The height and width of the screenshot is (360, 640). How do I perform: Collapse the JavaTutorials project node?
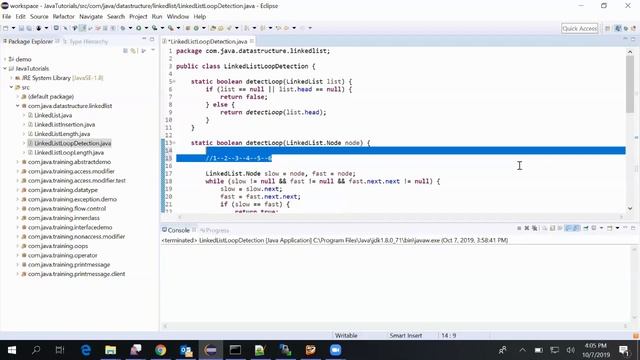point(5,69)
